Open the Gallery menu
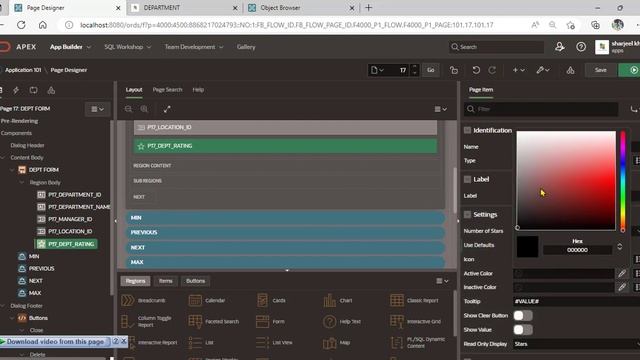 tap(246, 47)
